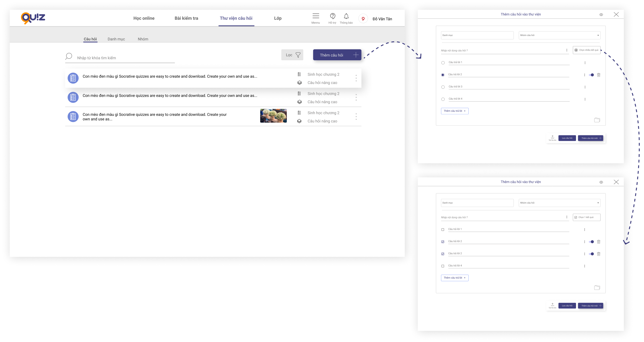This screenshot has width=644, height=342.
Task: Click the user name Đỗ Văn Tân
Action: click(382, 19)
